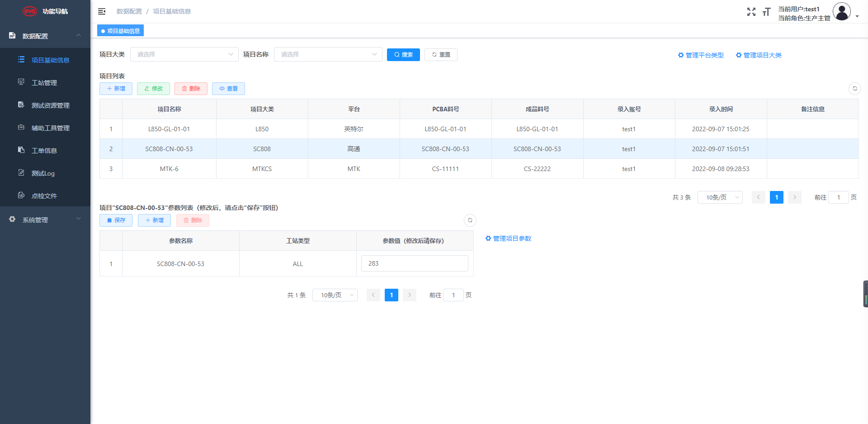868x424 pixels.
Task: Click 高通 platform cell
Action: [354, 149]
